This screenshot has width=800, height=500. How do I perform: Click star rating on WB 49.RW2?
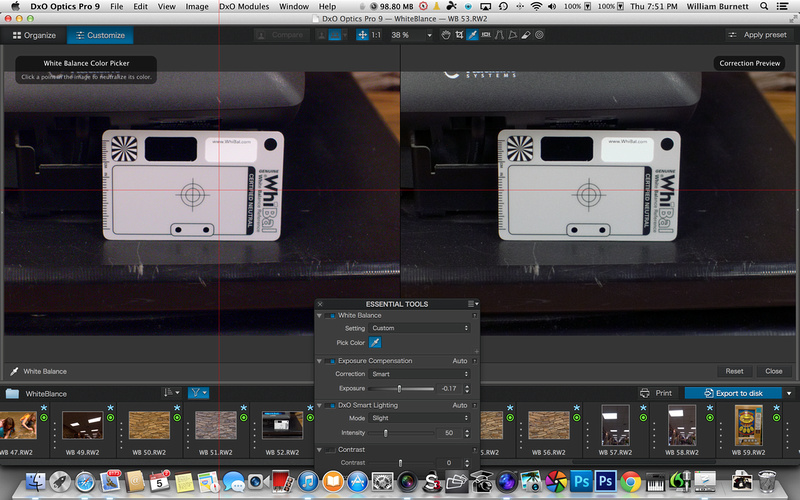110,408
